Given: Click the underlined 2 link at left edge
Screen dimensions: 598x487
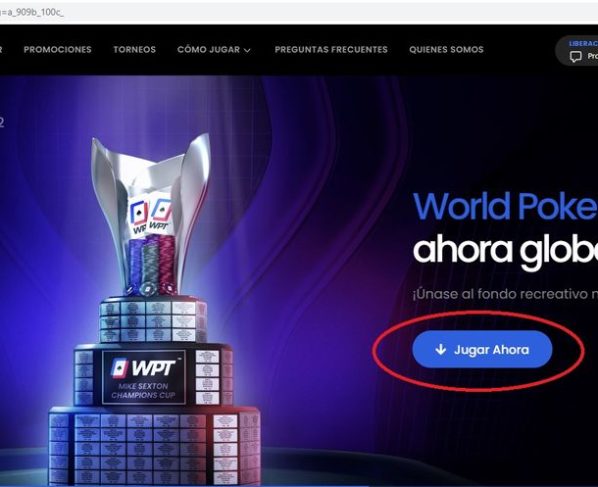Looking at the screenshot, I should (2, 122).
